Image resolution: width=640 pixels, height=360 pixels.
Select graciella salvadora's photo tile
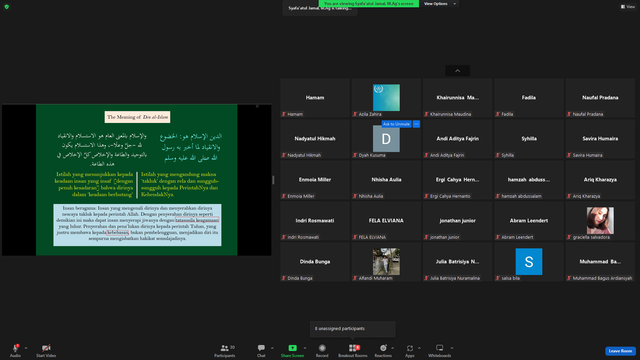point(600,221)
